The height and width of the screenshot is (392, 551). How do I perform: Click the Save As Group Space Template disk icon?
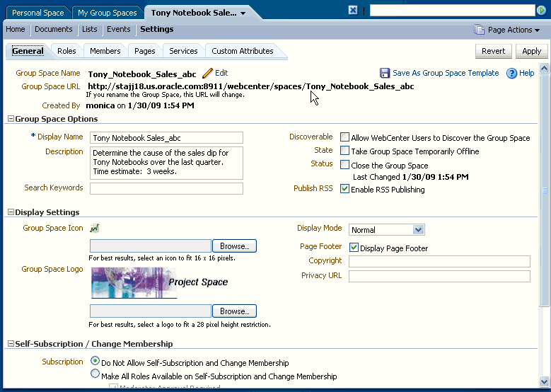tap(385, 73)
